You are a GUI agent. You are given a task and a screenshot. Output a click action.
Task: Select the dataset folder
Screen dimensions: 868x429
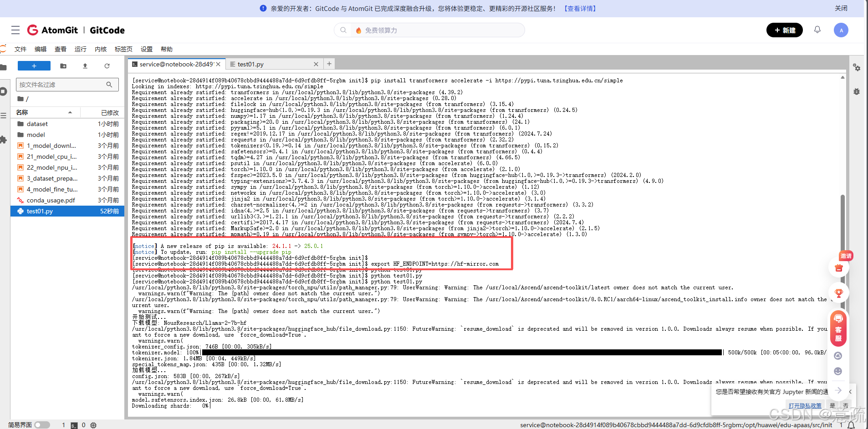[x=67, y=124]
